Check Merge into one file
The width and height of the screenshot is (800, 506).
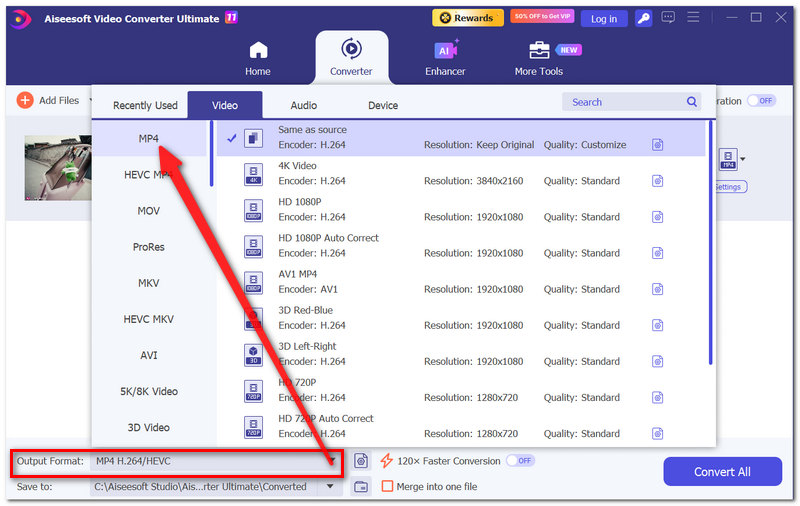[387, 486]
